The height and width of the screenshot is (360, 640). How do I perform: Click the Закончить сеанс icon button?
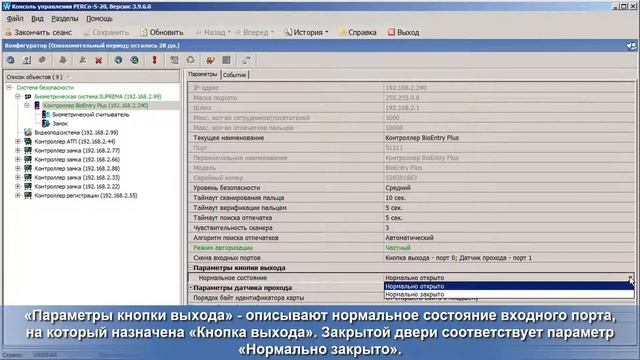38,32
